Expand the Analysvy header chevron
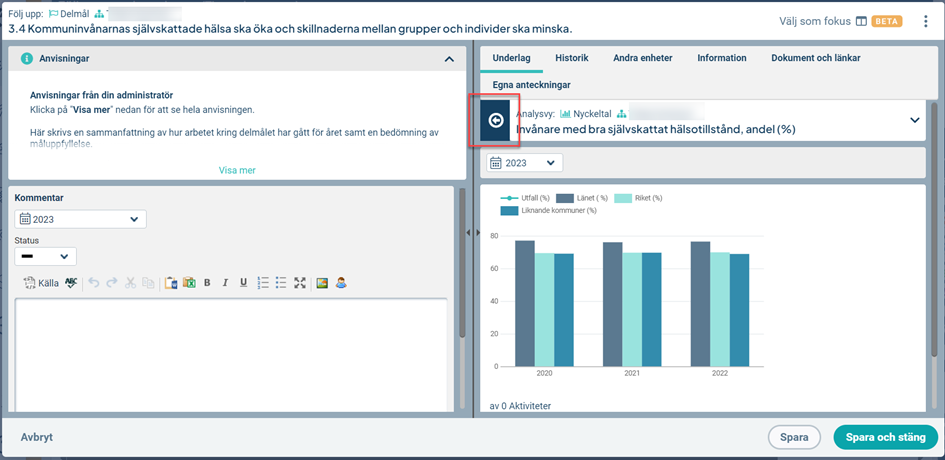945x460 pixels. click(x=914, y=120)
